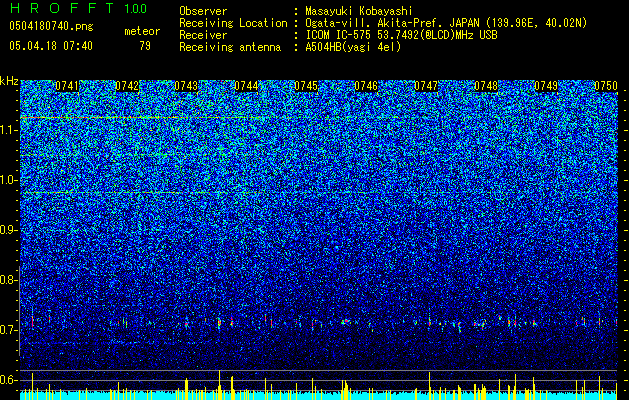Click the 0746 time marker
Viewport: 629px width, 400px height.
[366, 86]
